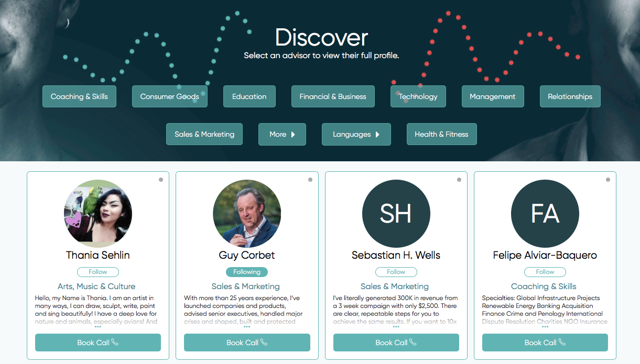Book a call with Felipe Alviar-Baquero
Image resolution: width=640 pixels, height=364 pixels.
click(545, 343)
